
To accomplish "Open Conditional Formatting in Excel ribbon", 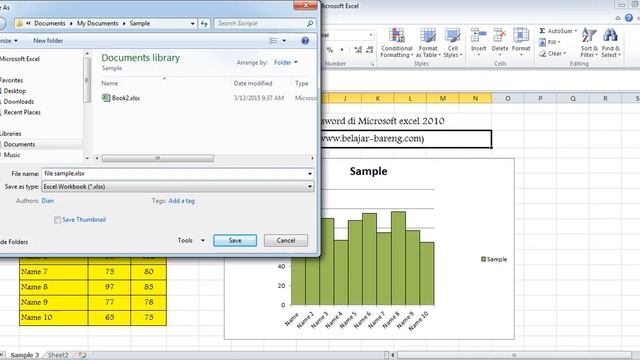I will (396, 42).
